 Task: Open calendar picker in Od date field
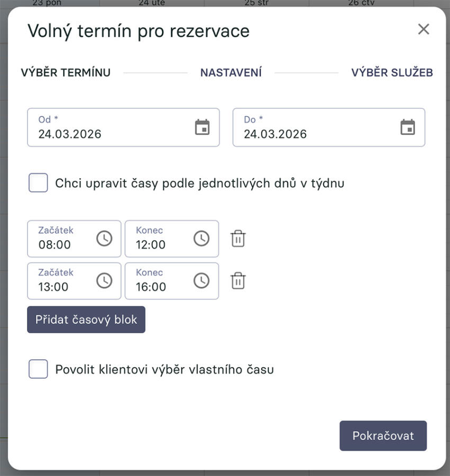pos(202,127)
